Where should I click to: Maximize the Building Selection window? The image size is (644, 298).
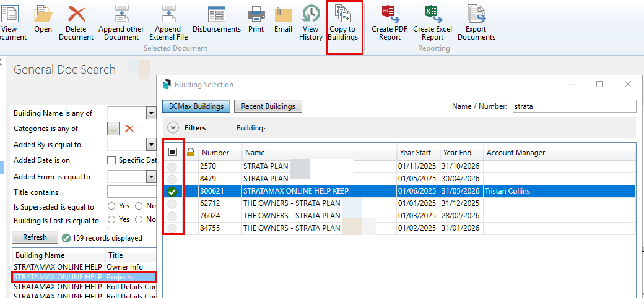[x=599, y=84]
